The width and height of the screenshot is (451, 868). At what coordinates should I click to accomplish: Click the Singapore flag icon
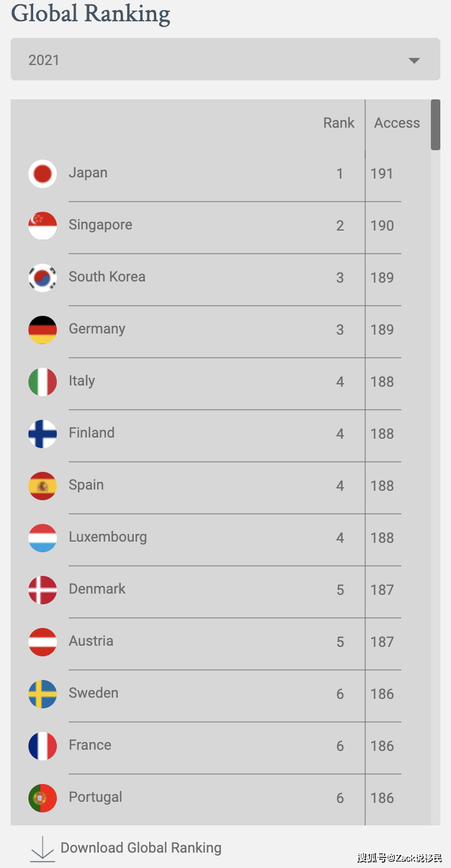[43, 226]
